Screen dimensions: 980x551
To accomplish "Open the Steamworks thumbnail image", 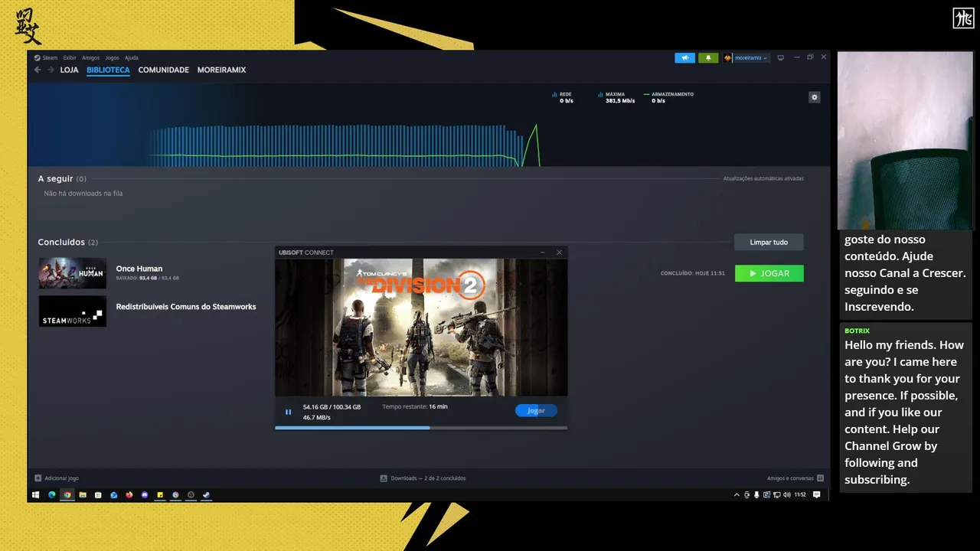I will click(x=73, y=311).
